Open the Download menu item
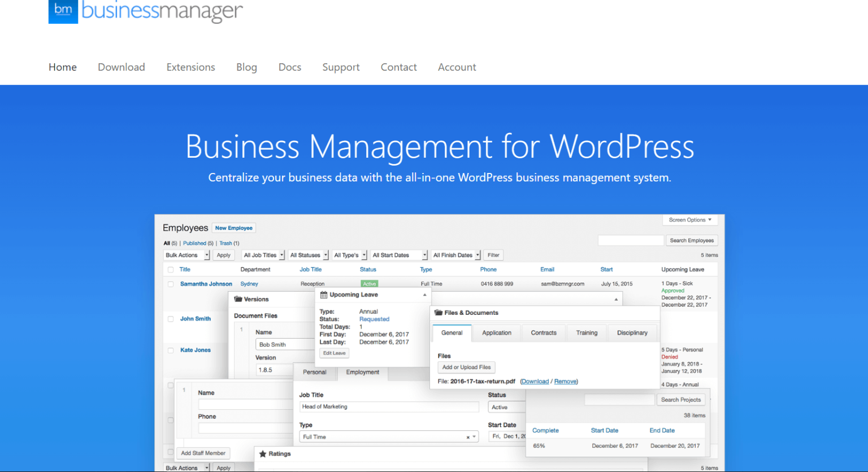The width and height of the screenshot is (868, 472). [121, 67]
